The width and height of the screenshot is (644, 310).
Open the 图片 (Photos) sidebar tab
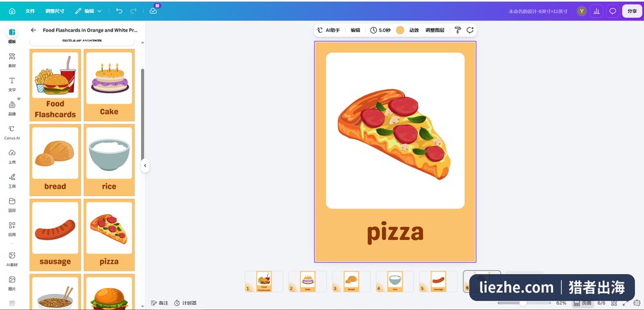[x=12, y=283]
